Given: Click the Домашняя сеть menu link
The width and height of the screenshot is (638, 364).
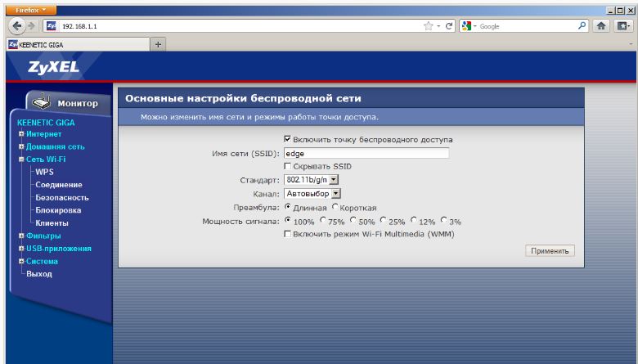Looking at the screenshot, I should [56, 146].
